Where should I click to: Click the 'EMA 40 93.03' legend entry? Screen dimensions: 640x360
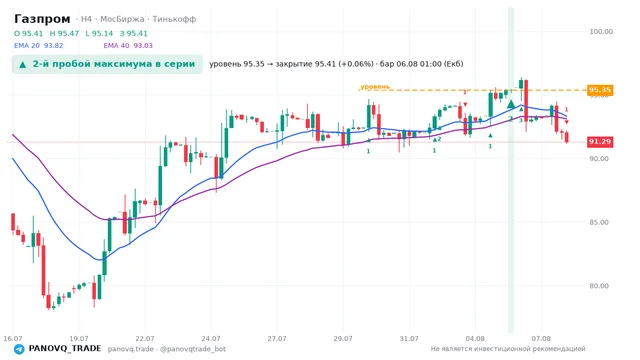point(128,46)
